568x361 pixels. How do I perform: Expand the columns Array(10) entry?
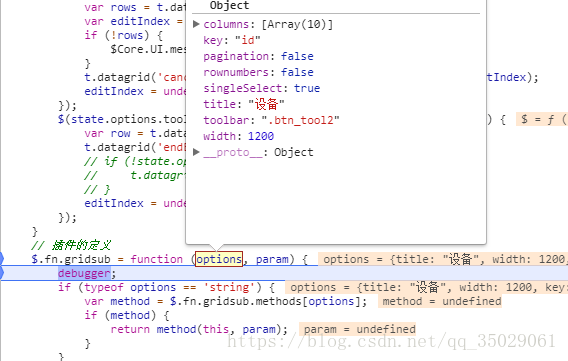(196, 24)
